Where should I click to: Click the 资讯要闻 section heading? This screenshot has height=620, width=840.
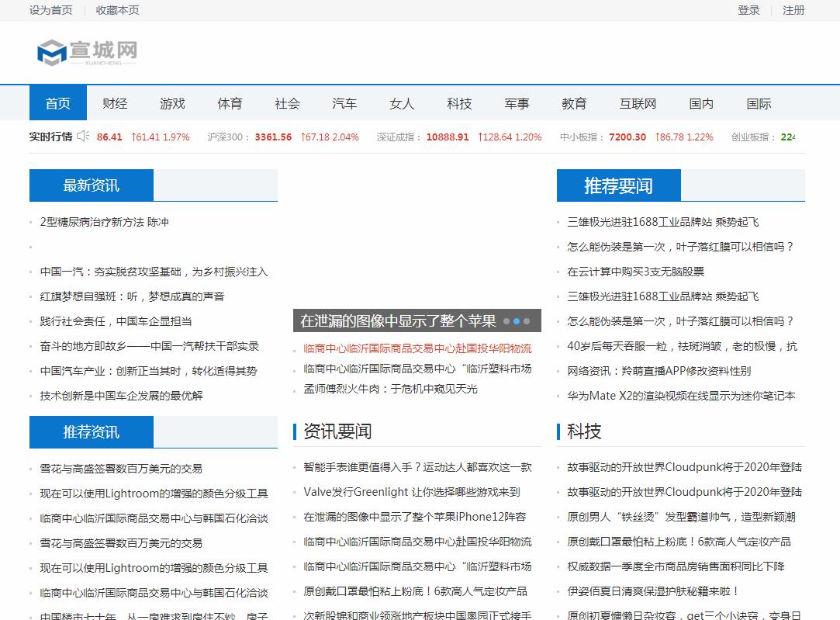337,431
